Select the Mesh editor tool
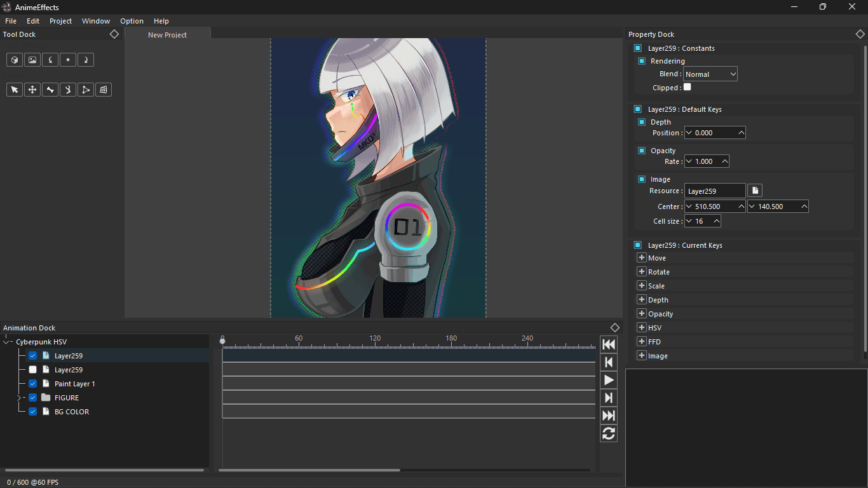The height and width of the screenshot is (488, 868). pyautogui.click(x=85, y=90)
